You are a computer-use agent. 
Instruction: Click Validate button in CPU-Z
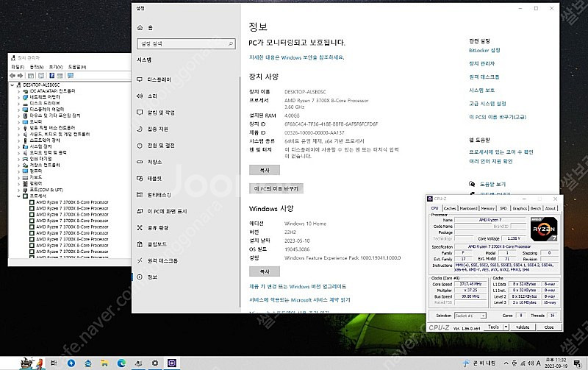click(523, 327)
